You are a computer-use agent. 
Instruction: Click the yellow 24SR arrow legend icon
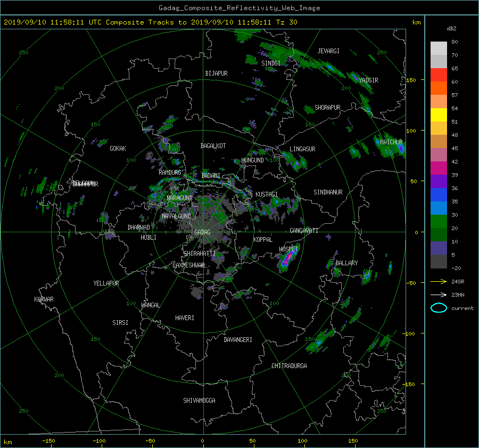439,282
